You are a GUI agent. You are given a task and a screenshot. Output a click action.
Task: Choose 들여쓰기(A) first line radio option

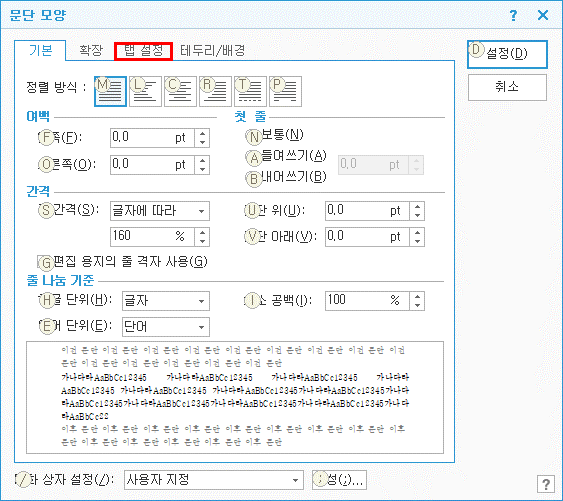pos(286,157)
